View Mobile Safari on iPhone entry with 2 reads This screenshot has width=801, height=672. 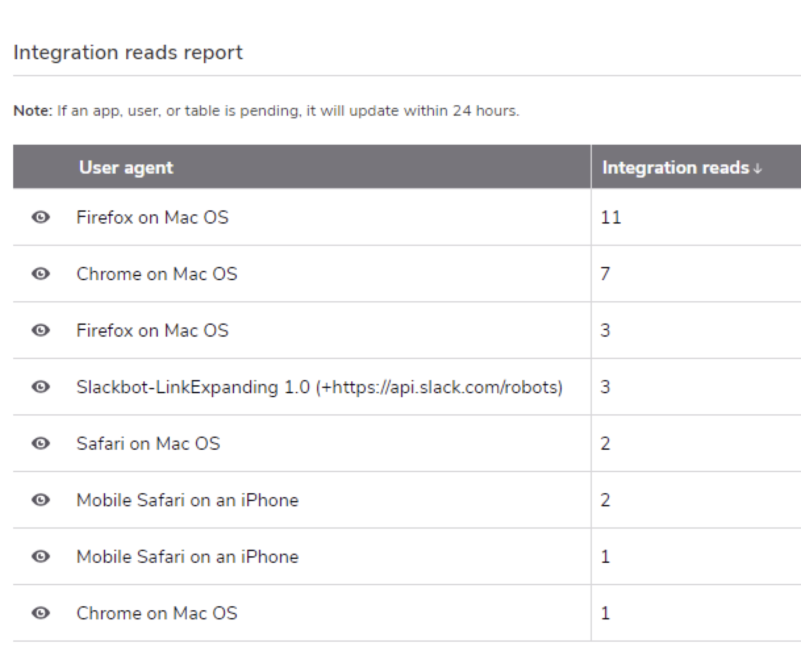[41, 500]
